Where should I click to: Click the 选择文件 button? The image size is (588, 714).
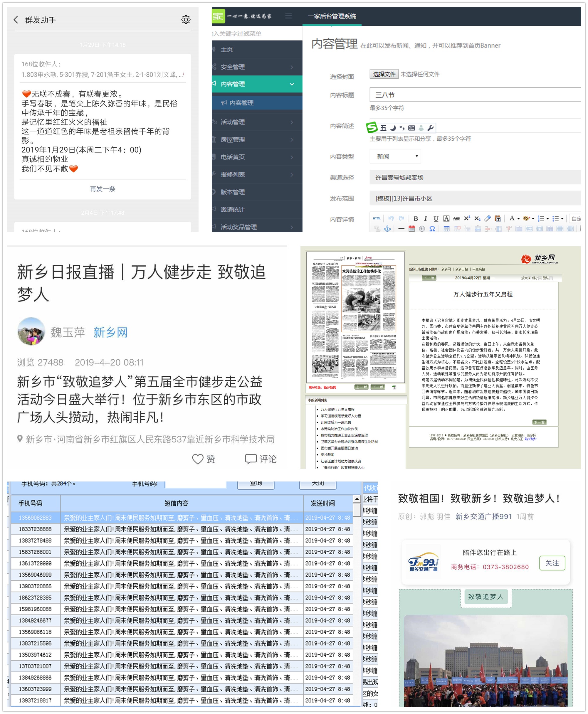click(x=384, y=74)
